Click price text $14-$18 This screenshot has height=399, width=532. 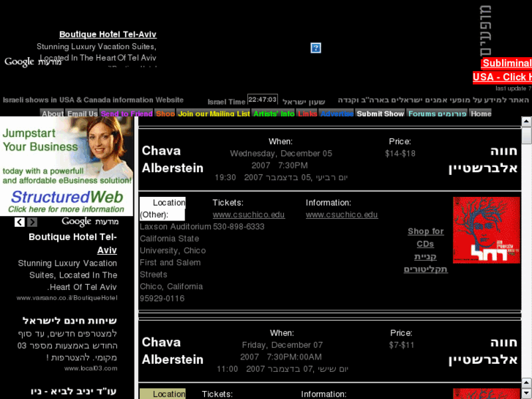400,154
